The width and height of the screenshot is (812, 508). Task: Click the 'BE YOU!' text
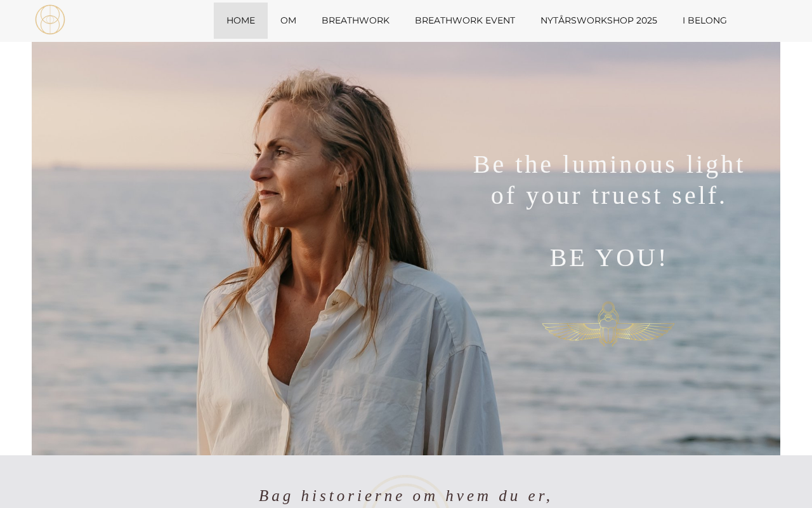tap(609, 258)
